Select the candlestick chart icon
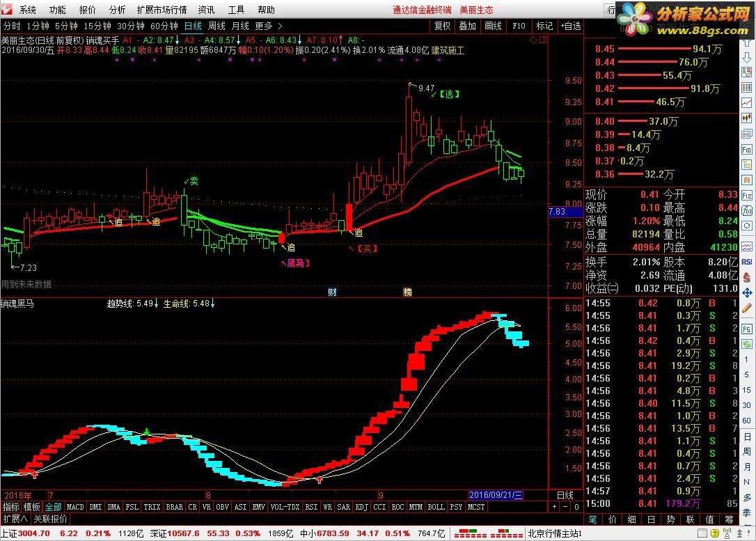 tap(746, 118)
